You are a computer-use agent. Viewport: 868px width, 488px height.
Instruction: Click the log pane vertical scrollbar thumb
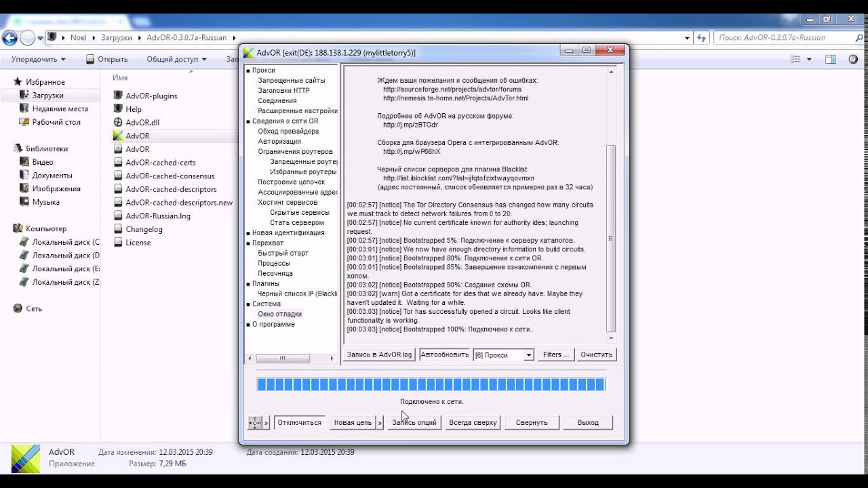point(611,239)
